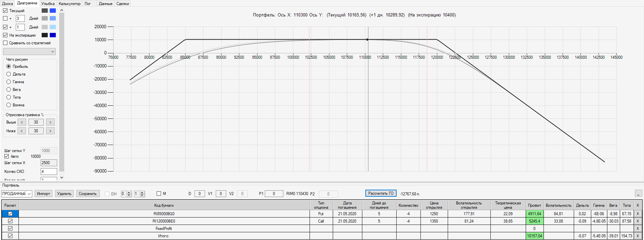Toggle the Текущий line checkbox
The image size is (644, 240).
click(x=5, y=11)
